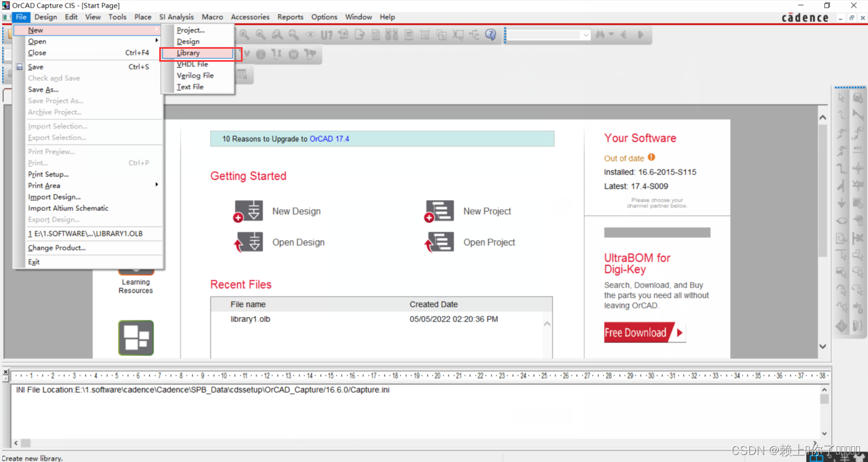Click the Place Junction tool in right palette
This screenshot has width=868, height=462.
click(x=858, y=168)
